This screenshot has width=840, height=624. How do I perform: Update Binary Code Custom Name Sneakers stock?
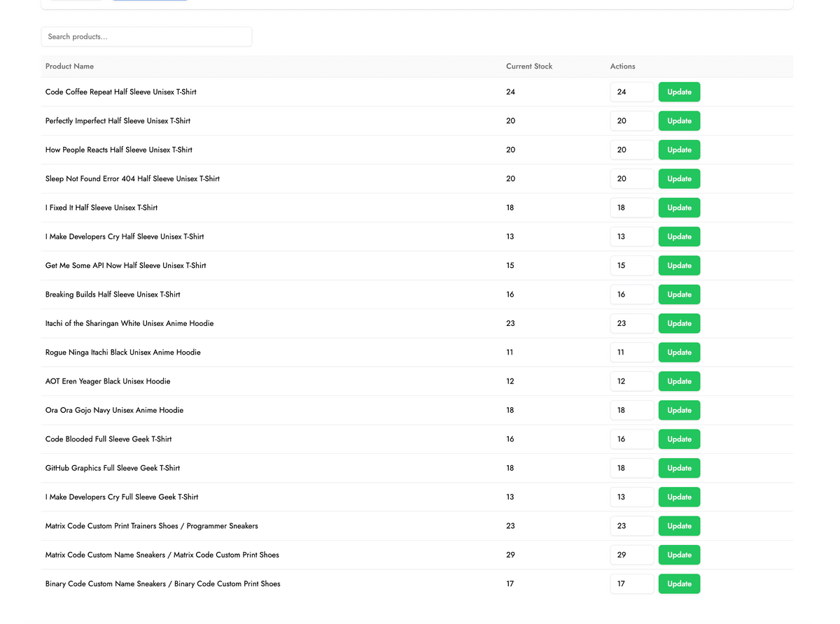679,584
